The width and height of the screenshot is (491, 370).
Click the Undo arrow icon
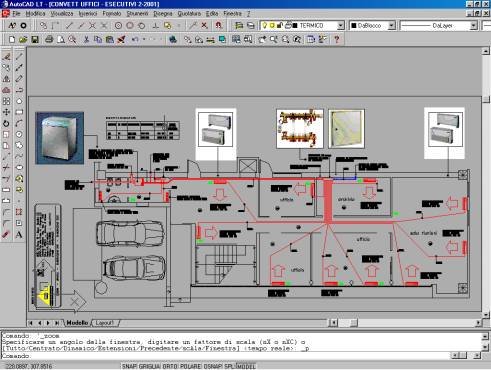[135, 39]
